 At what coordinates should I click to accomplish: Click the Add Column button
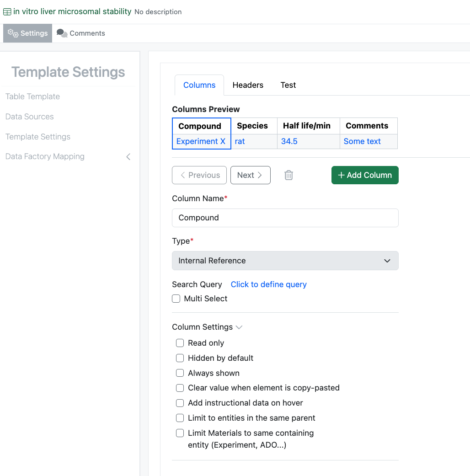point(364,175)
